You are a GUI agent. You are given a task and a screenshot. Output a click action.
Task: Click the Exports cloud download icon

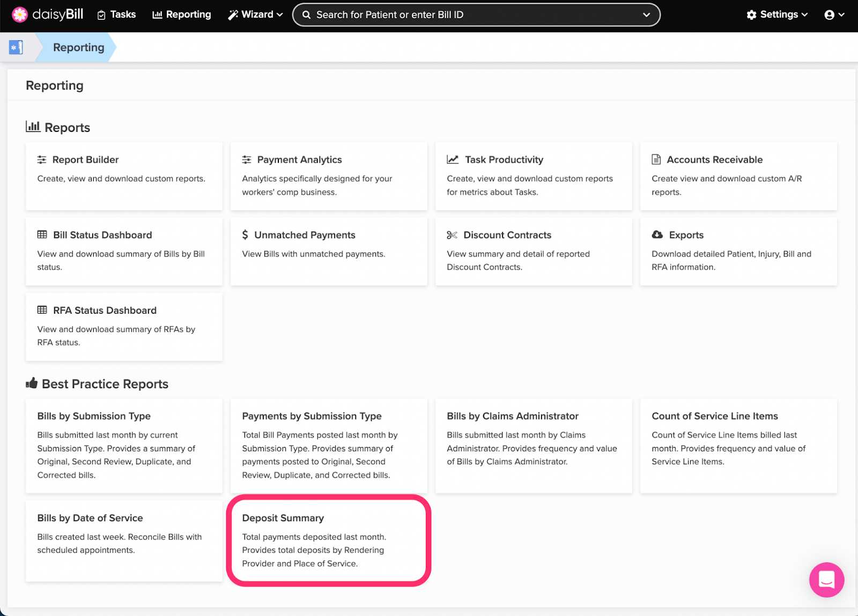[x=657, y=235]
